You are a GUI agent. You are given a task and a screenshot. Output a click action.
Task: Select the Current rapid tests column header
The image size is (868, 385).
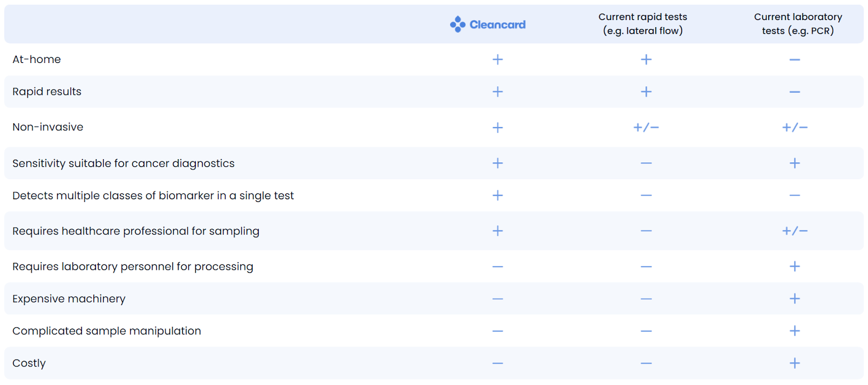click(x=642, y=24)
